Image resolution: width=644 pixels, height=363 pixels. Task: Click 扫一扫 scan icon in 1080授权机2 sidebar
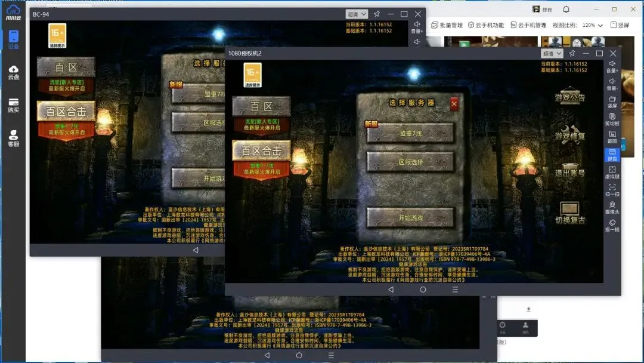tap(612, 190)
